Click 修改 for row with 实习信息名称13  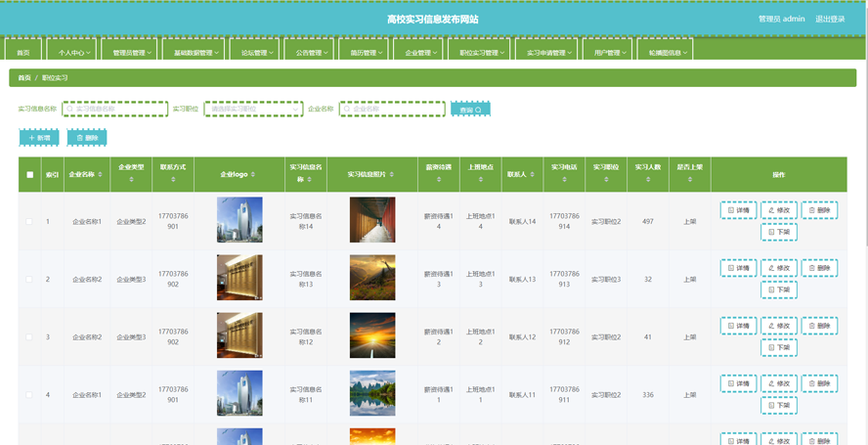coord(779,268)
